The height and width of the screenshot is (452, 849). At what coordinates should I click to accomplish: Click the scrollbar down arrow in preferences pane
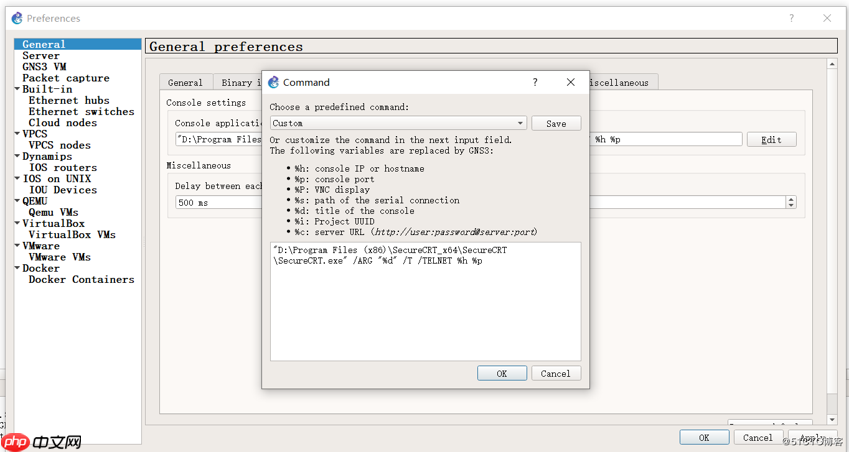click(x=832, y=420)
